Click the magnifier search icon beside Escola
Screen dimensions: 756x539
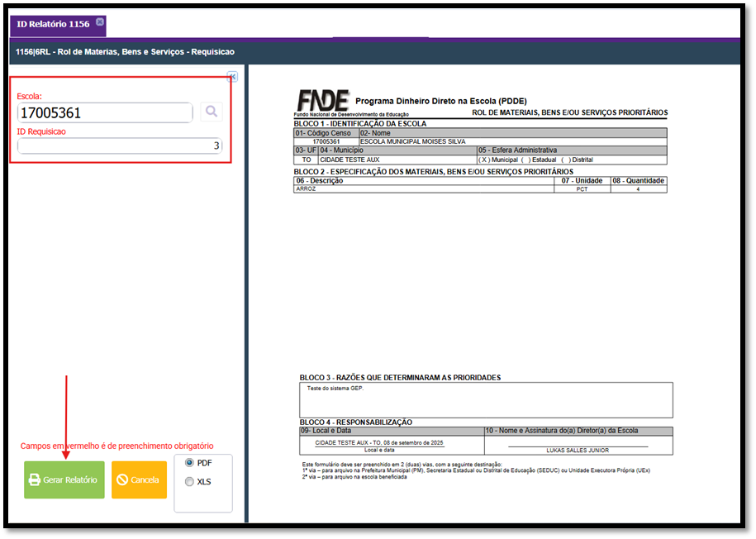pyautogui.click(x=212, y=112)
